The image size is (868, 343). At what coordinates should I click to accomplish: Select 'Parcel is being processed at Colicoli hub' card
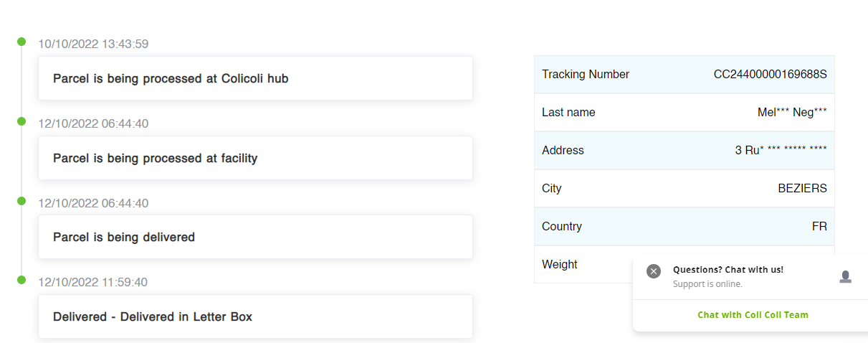tap(255, 78)
